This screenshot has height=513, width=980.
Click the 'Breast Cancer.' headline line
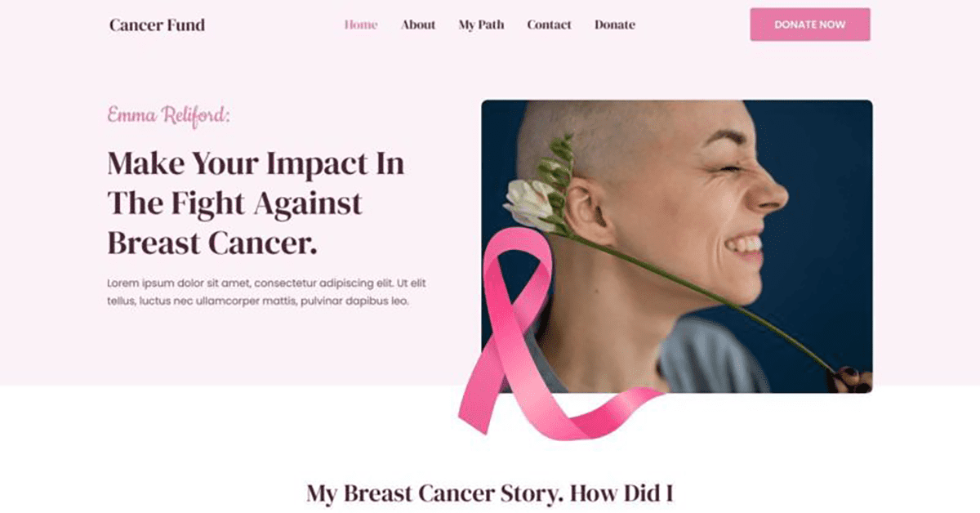[212, 243]
